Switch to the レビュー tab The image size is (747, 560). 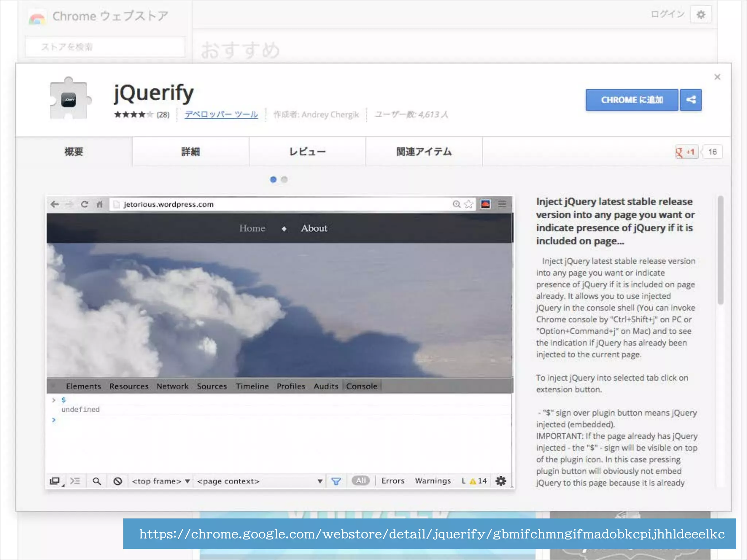coord(307,152)
